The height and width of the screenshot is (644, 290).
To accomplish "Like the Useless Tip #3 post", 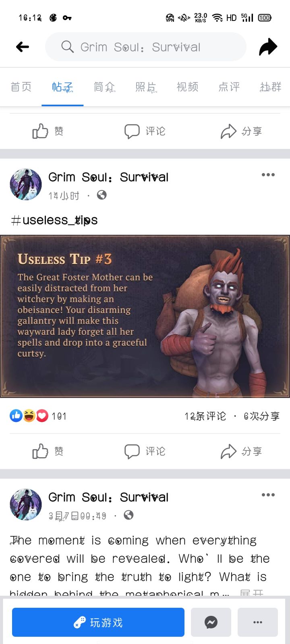I will click(48, 452).
